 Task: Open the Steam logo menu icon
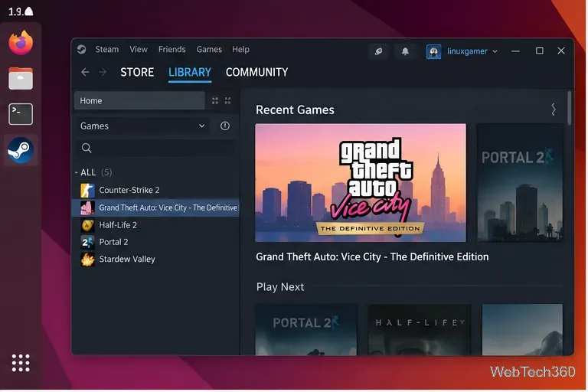[81, 50]
